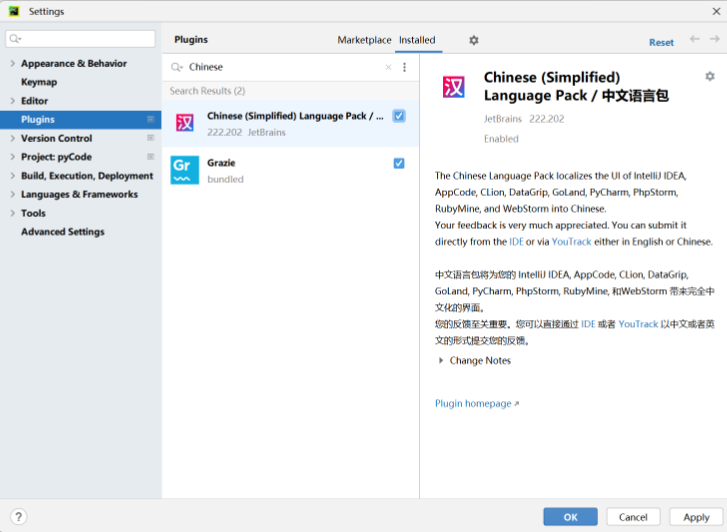This screenshot has width=727, height=532.
Task: Expand Build, Execution, Deployment node
Action: (13, 176)
